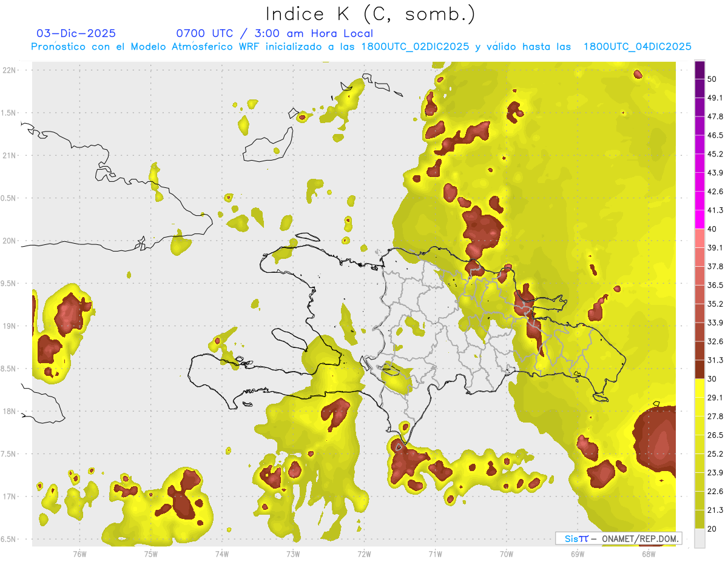Click the '19N' latitude label
Screen dimensions: 728x562
click(10, 326)
